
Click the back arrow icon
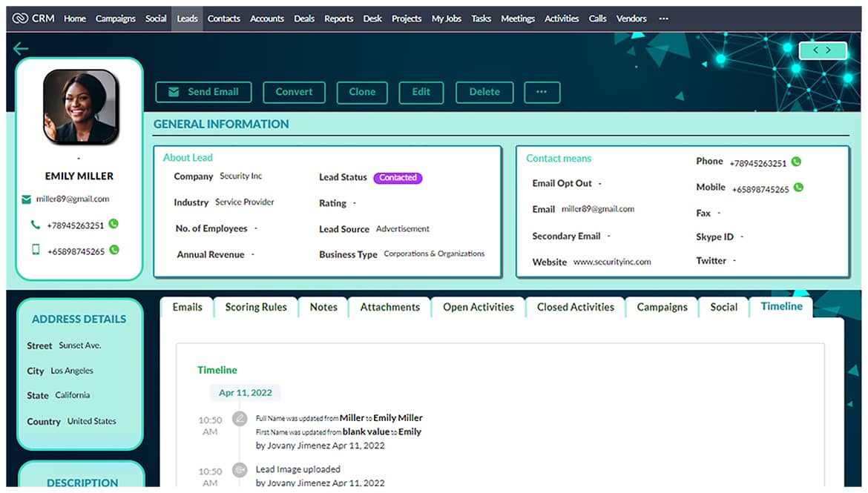(x=21, y=49)
